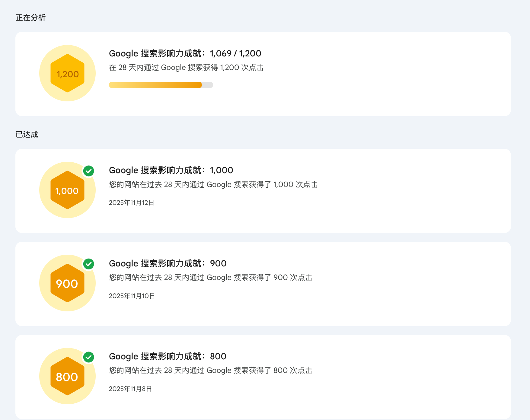
Task: Click the 800 hexagon achievement badge
Action: pos(67,376)
